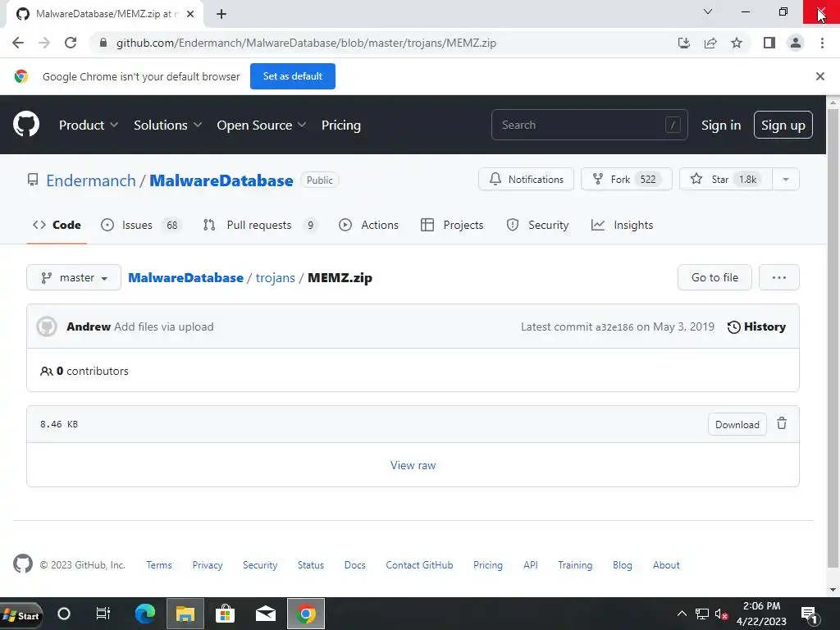Click site lock icon in address bar

coord(104,43)
